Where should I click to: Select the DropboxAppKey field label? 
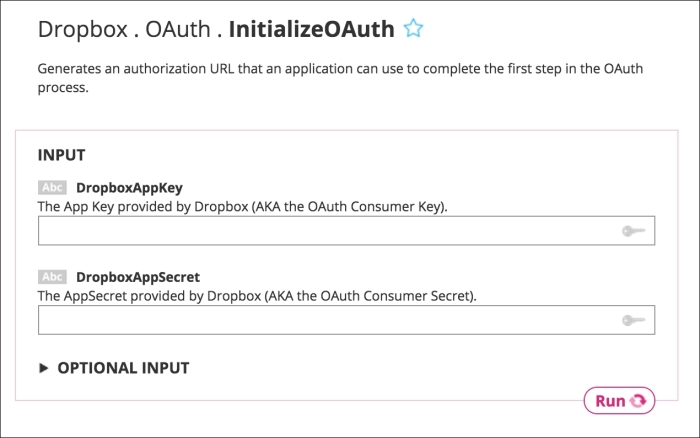click(129, 188)
